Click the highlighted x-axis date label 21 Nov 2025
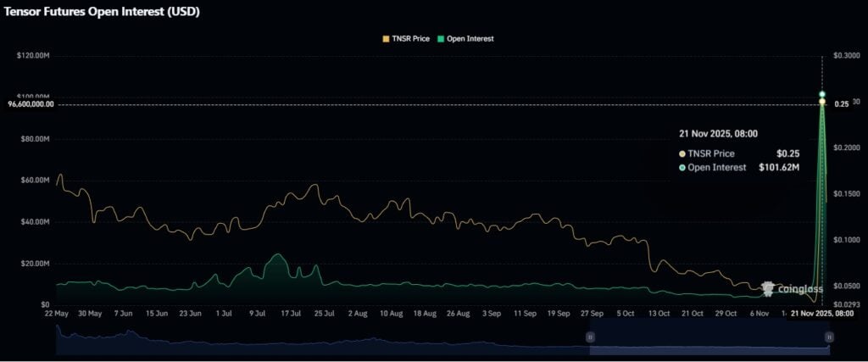Screen dimensions: 868x362 click(821, 314)
